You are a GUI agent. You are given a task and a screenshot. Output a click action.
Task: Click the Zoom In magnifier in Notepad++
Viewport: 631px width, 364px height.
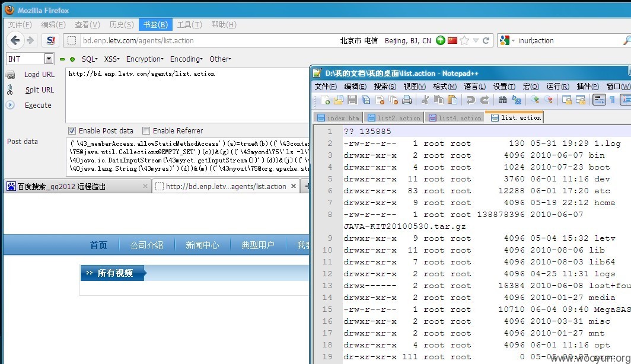click(535, 100)
